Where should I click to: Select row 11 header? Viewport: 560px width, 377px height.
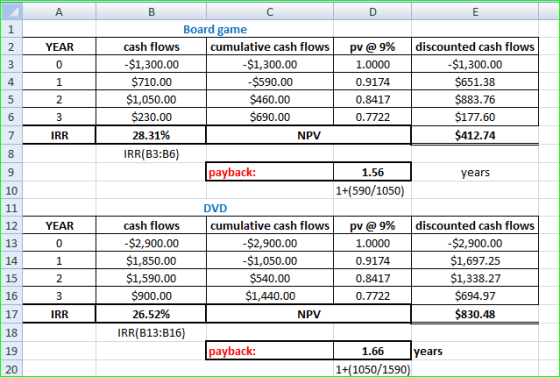(x=12, y=208)
